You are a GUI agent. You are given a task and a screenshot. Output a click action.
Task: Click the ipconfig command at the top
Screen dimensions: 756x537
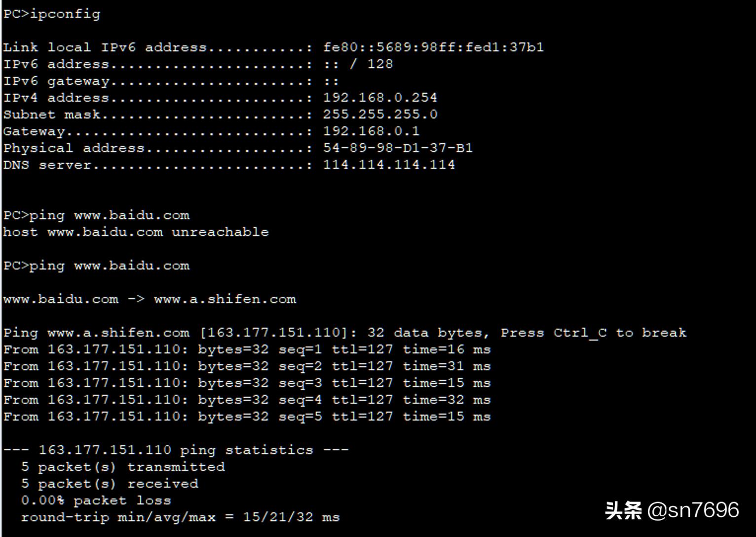click(x=65, y=14)
